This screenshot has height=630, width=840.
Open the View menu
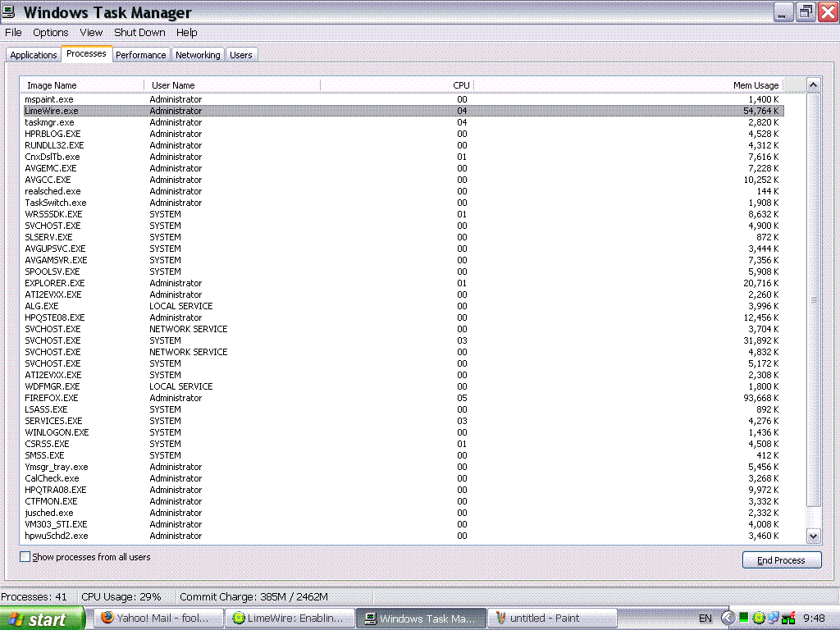pos(91,32)
